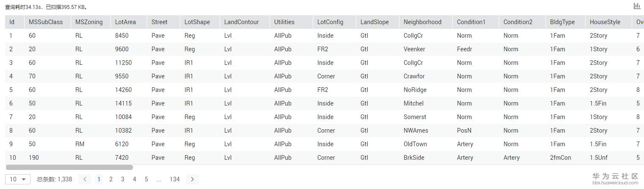Image resolution: width=644 pixels, height=189 pixels.
Task: Click the previous page arrow
Action: coord(85,179)
